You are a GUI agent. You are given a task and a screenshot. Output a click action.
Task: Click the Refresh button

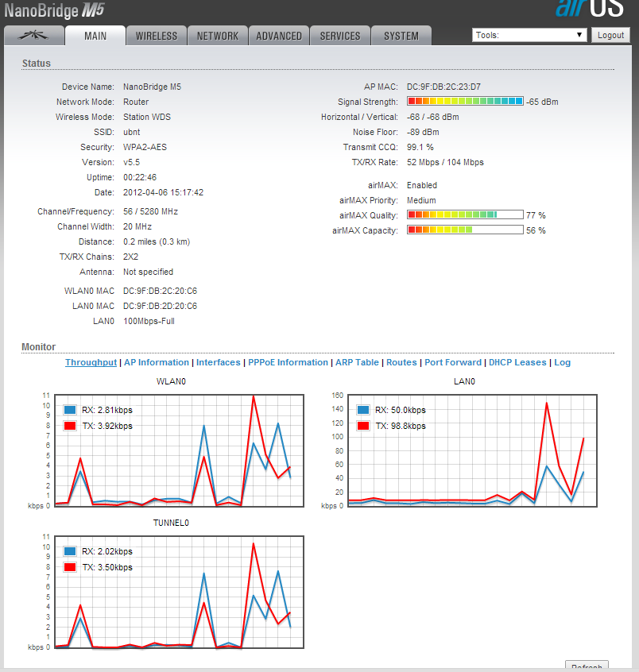[x=587, y=666]
